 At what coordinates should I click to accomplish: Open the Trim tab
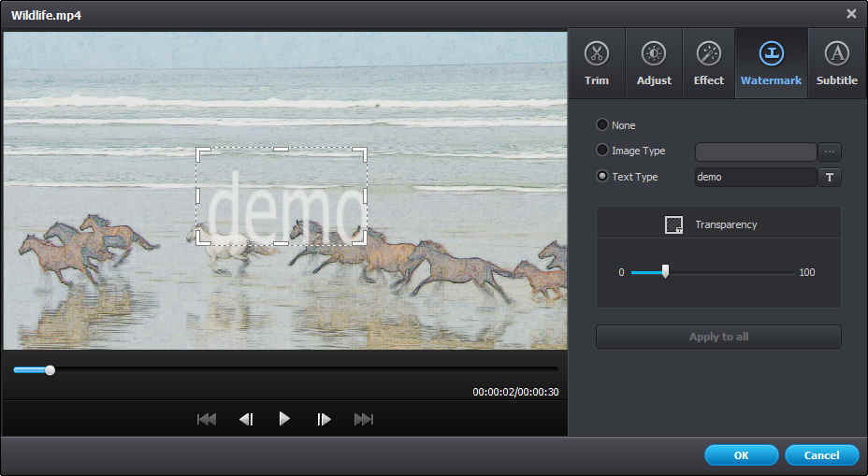(596, 64)
